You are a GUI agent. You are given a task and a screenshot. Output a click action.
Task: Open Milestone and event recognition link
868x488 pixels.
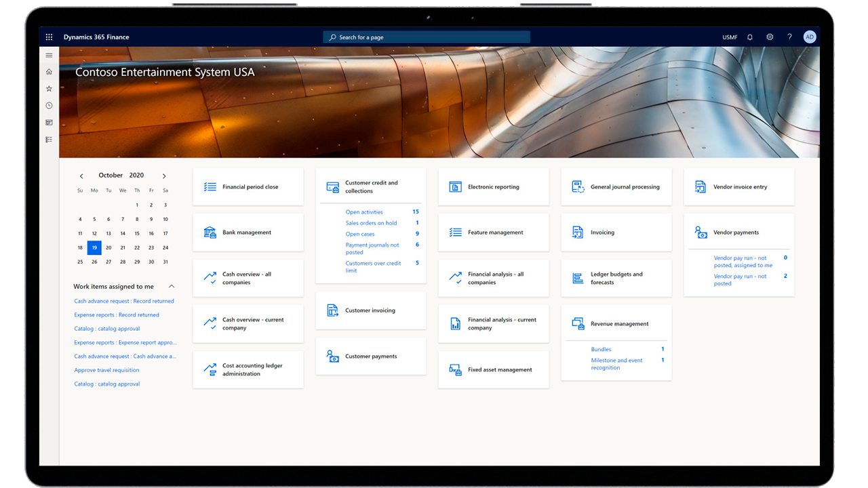617,364
